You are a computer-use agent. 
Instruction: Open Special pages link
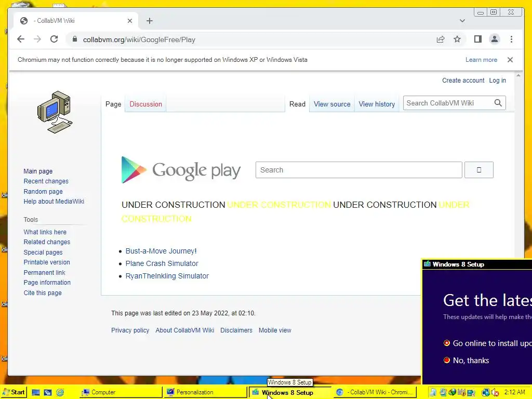pyautogui.click(x=43, y=252)
